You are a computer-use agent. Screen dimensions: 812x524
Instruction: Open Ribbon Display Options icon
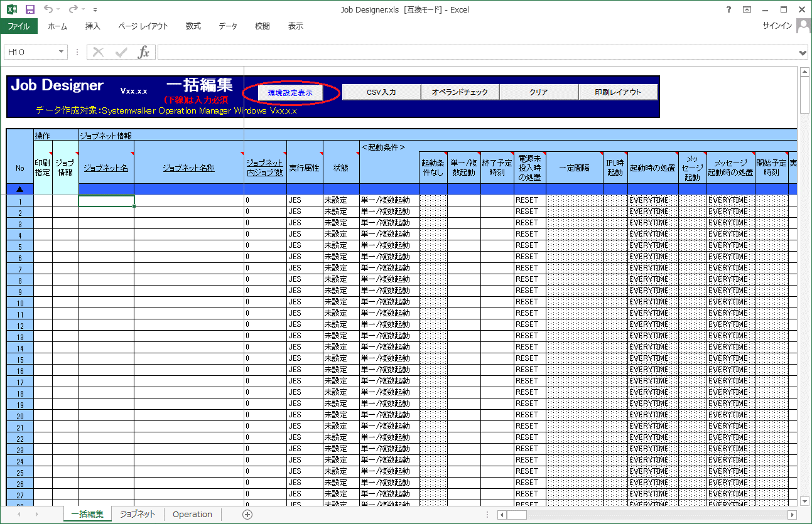tap(747, 9)
